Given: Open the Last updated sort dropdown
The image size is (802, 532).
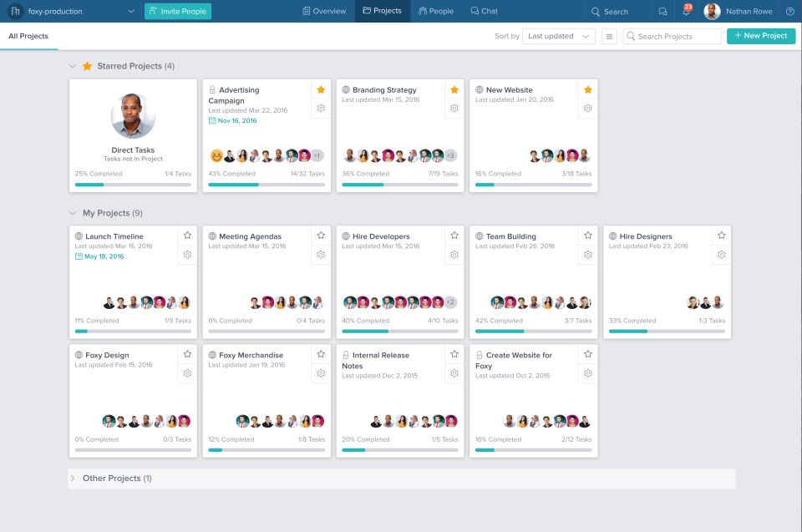Looking at the screenshot, I should point(558,36).
